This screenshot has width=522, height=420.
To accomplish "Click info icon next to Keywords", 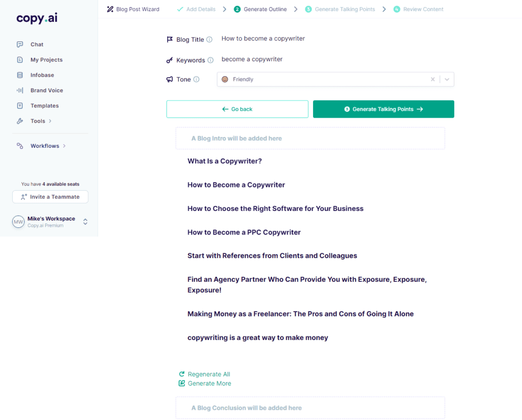I will tap(211, 60).
